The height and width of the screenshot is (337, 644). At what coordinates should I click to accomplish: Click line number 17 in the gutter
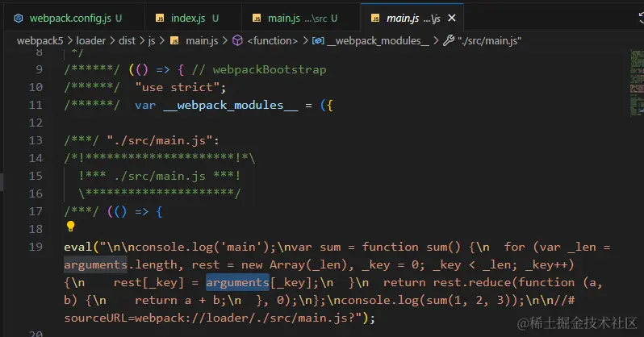tap(36, 211)
